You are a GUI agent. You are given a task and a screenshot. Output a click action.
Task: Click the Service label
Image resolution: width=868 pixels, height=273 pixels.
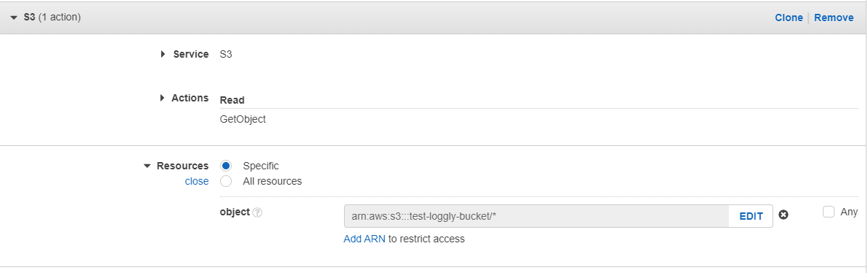coord(191,54)
